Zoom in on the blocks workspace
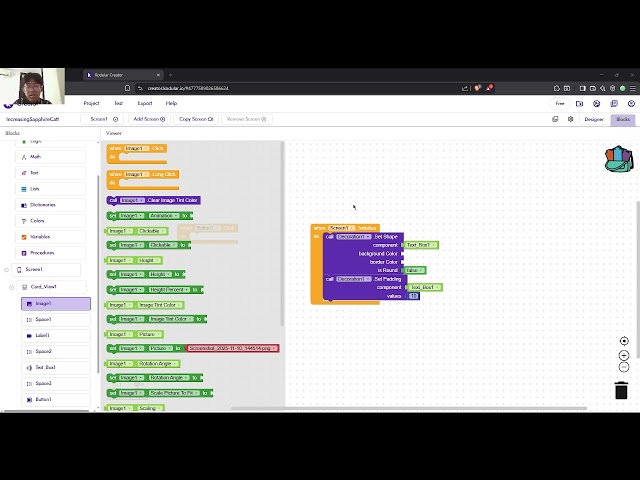The width and height of the screenshot is (640, 480). (624, 356)
